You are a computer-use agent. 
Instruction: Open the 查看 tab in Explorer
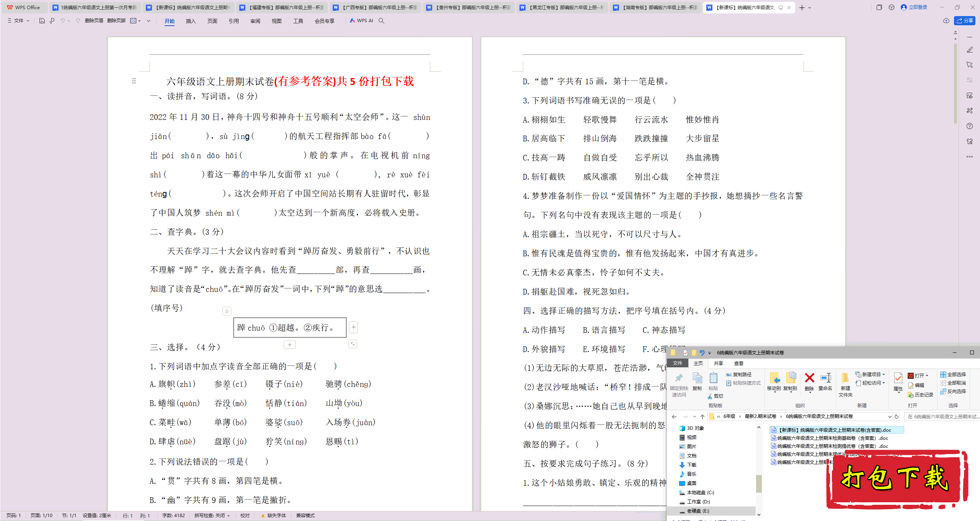[738, 363]
